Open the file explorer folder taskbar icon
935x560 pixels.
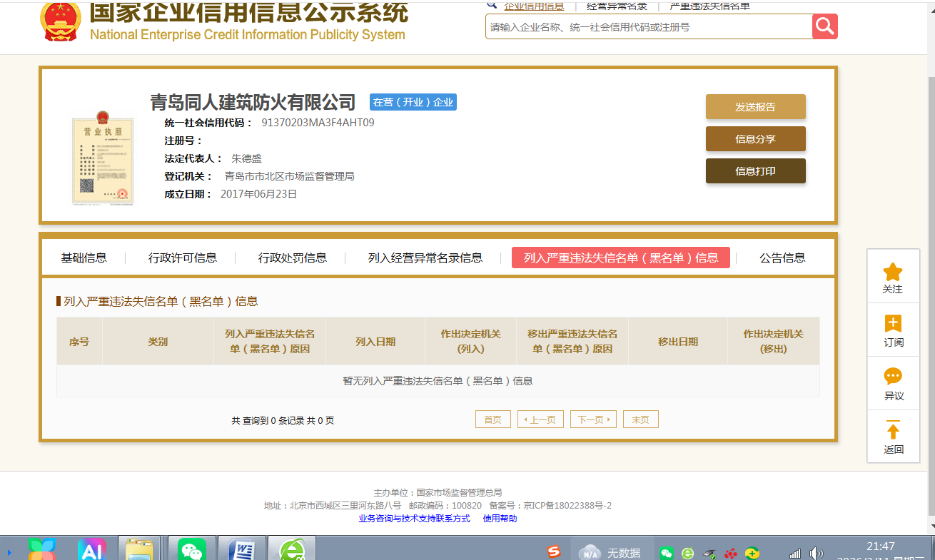pyautogui.click(x=139, y=549)
